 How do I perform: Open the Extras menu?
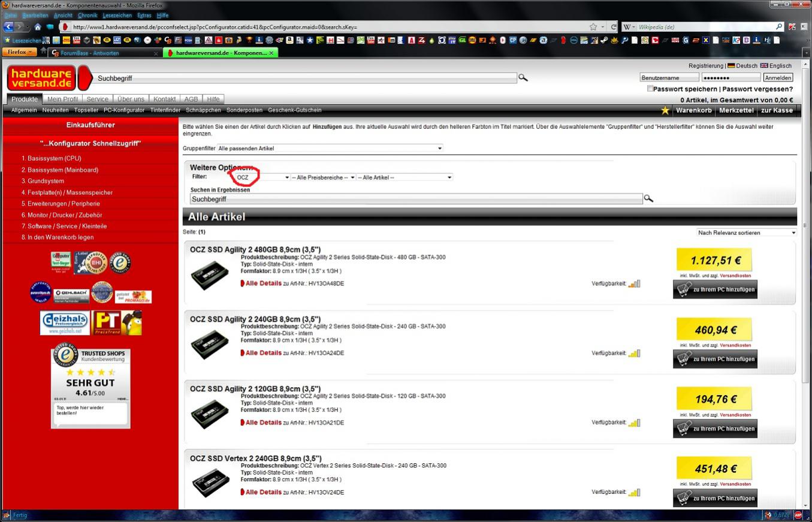(x=144, y=15)
